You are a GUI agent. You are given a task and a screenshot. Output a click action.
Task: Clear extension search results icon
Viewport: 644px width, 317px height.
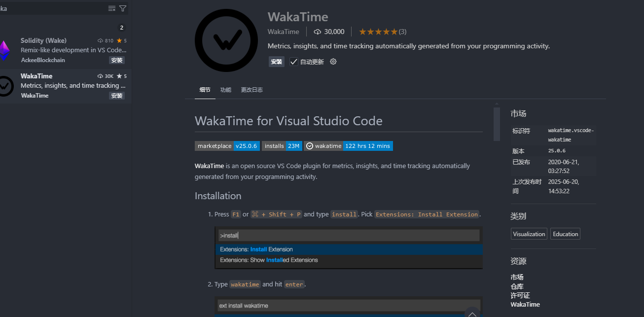pyautogui.click(x=112, y=8)
